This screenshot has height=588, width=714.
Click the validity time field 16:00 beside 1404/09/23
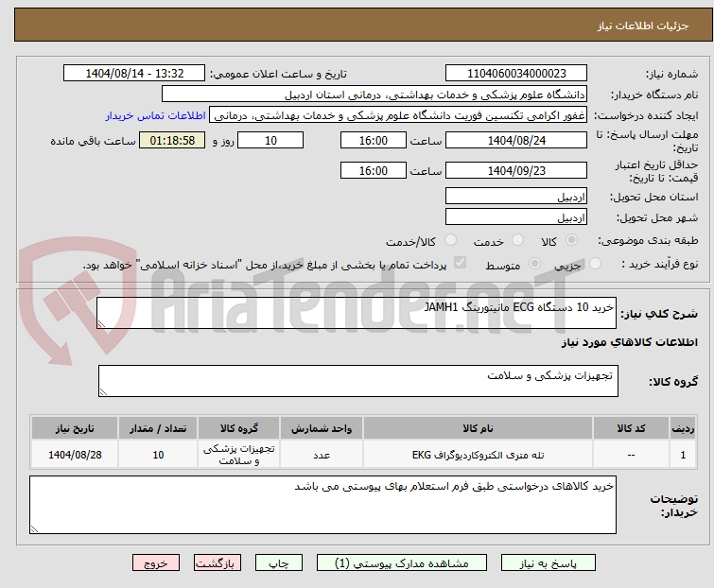click(x=373, y=171)
